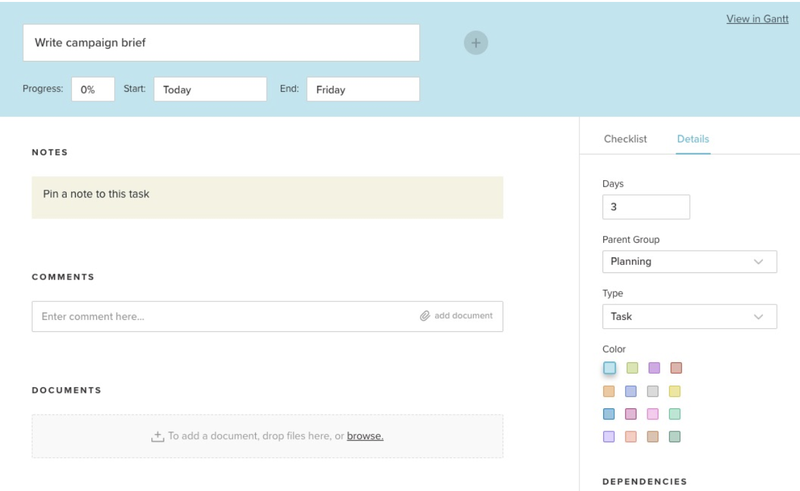Click the Days input field
The width and height of the screenshot is (800, 491).
(646, 207)
